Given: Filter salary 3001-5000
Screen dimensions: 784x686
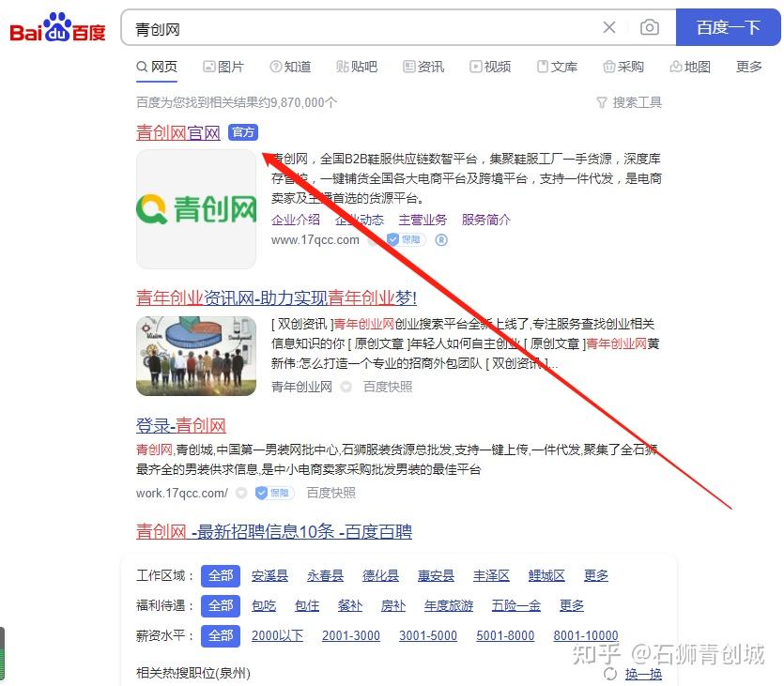Looking at the screenshot, I should click(x=428, y=635).
